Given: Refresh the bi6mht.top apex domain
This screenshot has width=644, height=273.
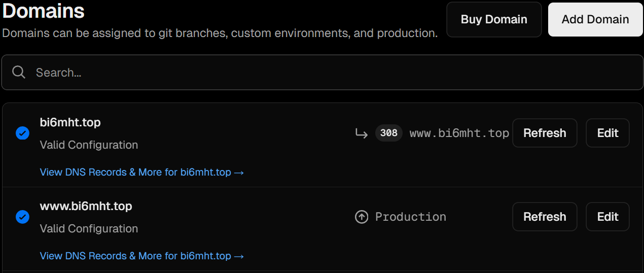Looking at the screenshot, I should (x=545, y=133).
